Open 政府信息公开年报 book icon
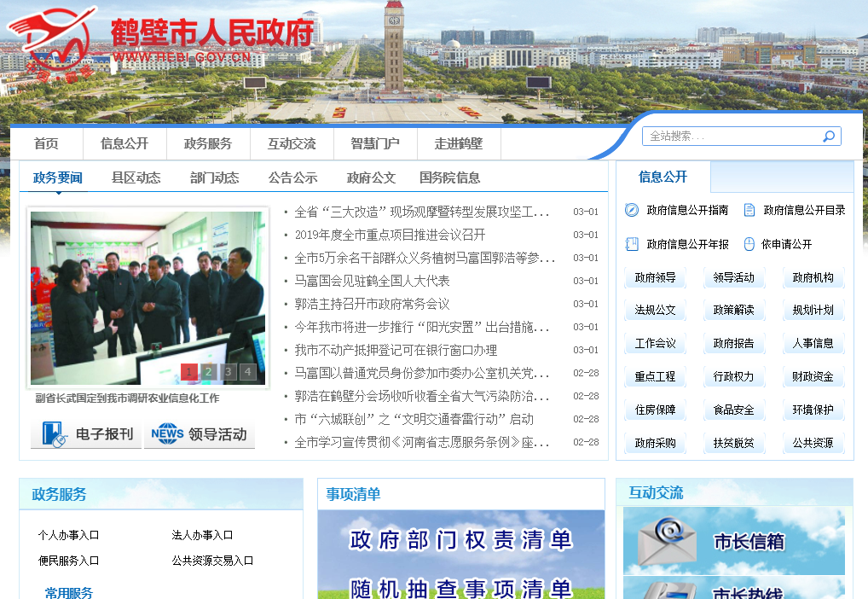This screenshot has height=599, width=868. pyautogui.click(x=632, y=244)
